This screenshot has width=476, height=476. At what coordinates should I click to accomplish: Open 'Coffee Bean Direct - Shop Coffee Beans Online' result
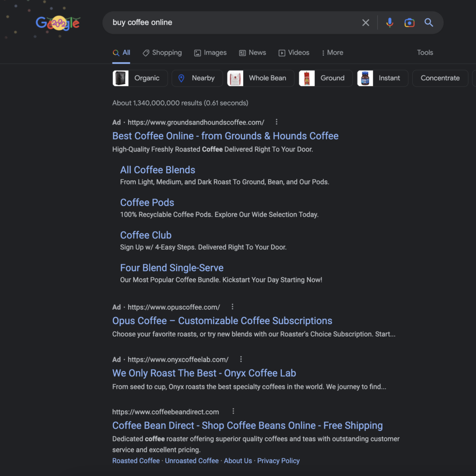247,425
